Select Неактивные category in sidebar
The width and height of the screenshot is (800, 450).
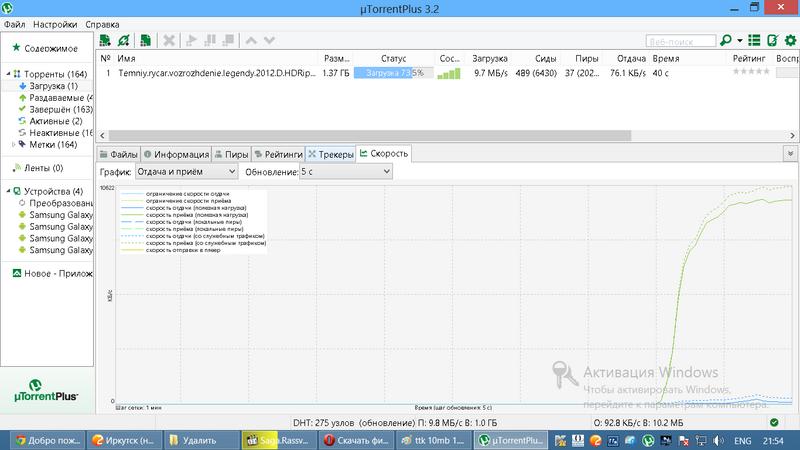pyautogui.click(x=55, y=133)
